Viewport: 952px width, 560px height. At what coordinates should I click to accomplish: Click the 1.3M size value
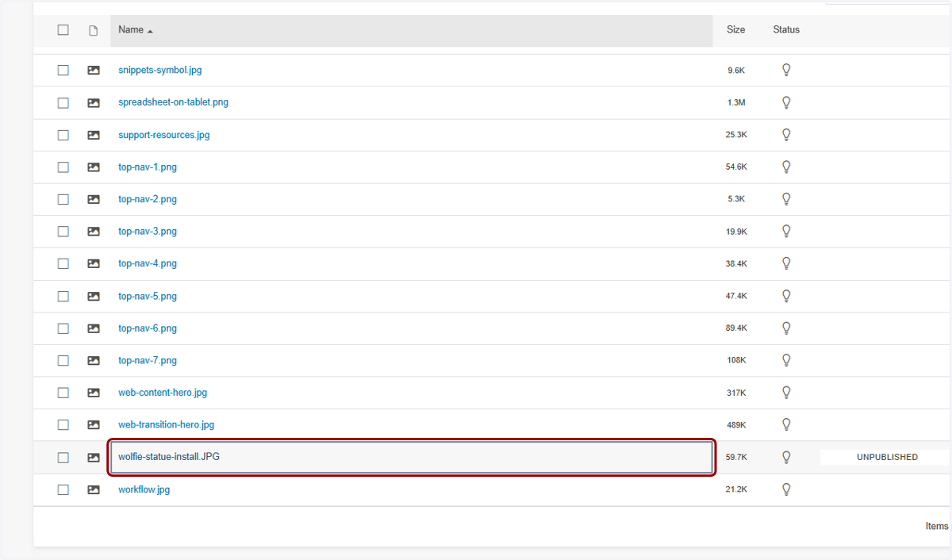tap(736, 103)
